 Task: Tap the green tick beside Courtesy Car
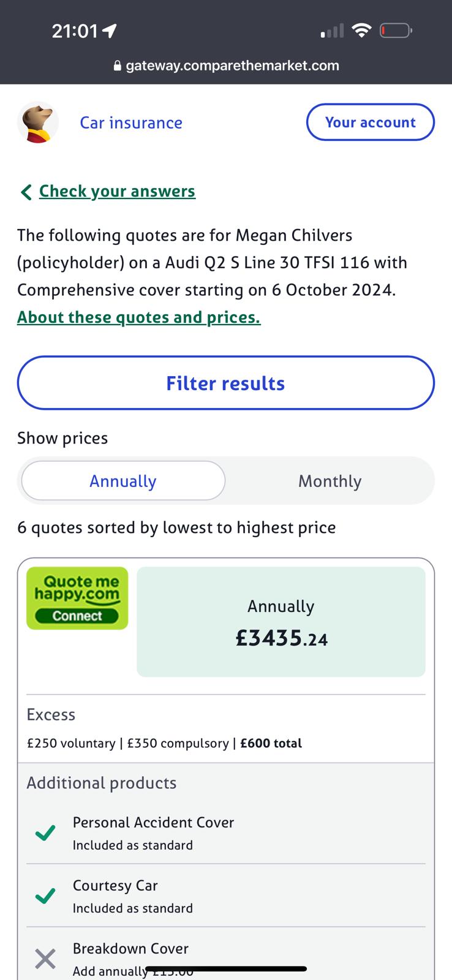(45, 896)
